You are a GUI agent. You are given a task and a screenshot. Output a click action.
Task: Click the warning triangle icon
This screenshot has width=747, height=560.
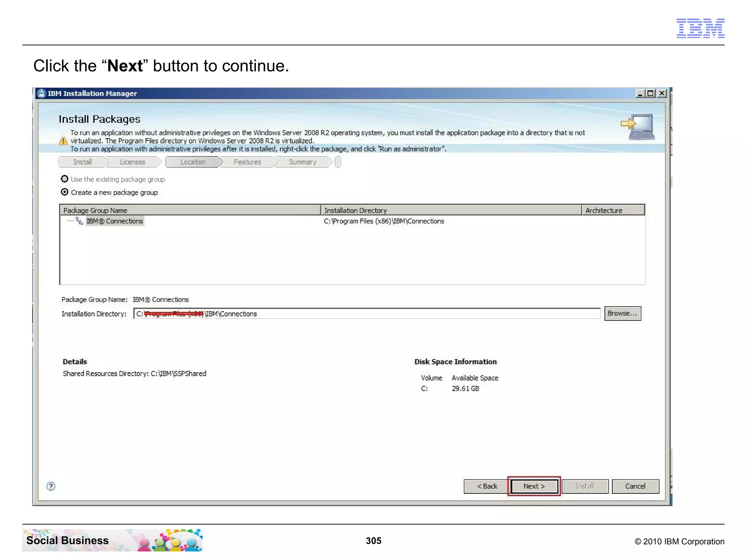point(63,140)
